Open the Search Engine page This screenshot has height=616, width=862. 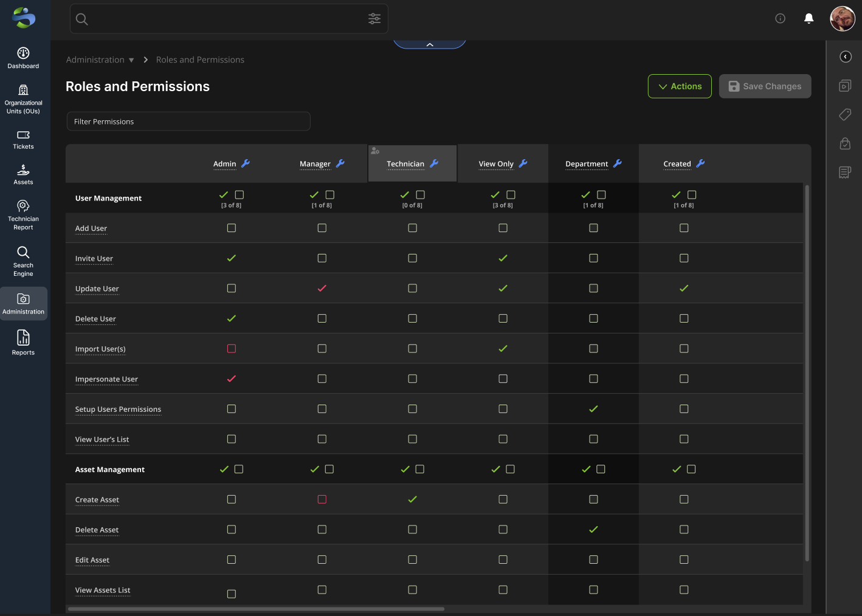click(x=23, y=261)
